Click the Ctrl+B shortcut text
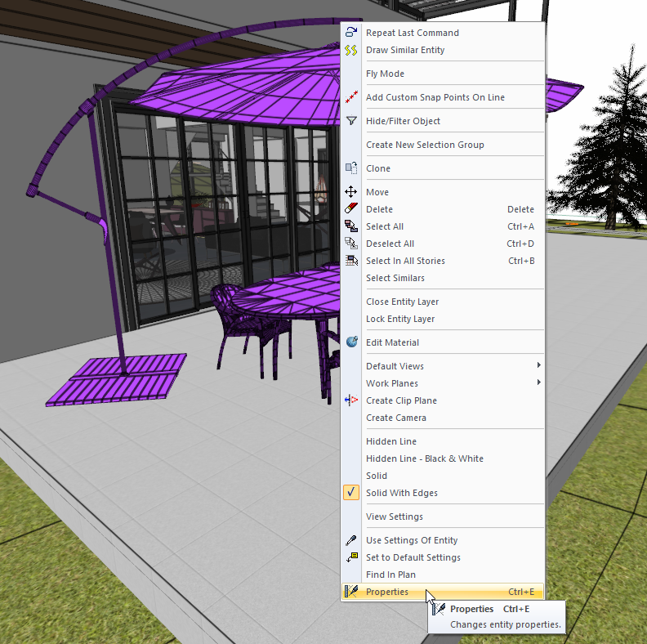Screen dimensions: 647x644 tap(521, 261)
